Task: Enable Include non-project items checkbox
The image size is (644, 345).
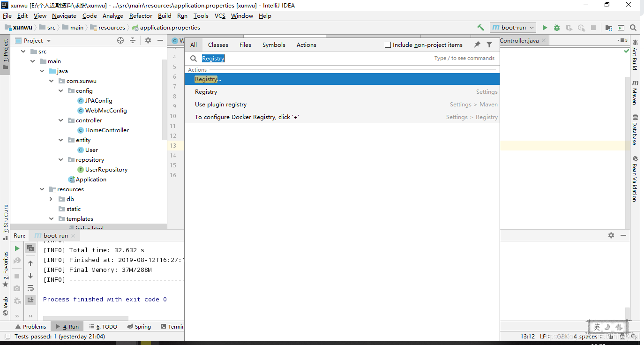Action: click(388, 45)
